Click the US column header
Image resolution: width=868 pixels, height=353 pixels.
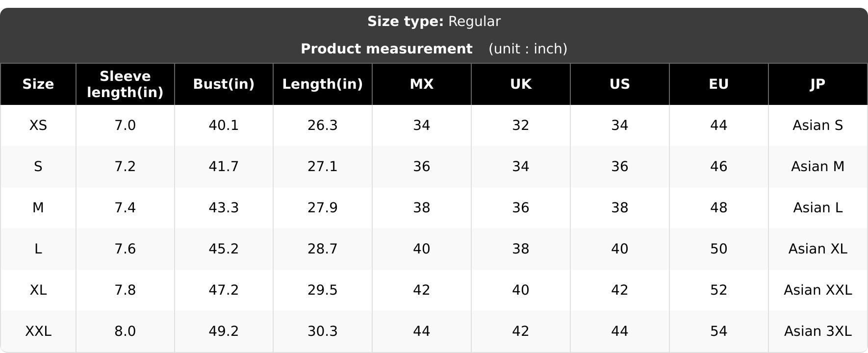[620, 84]
